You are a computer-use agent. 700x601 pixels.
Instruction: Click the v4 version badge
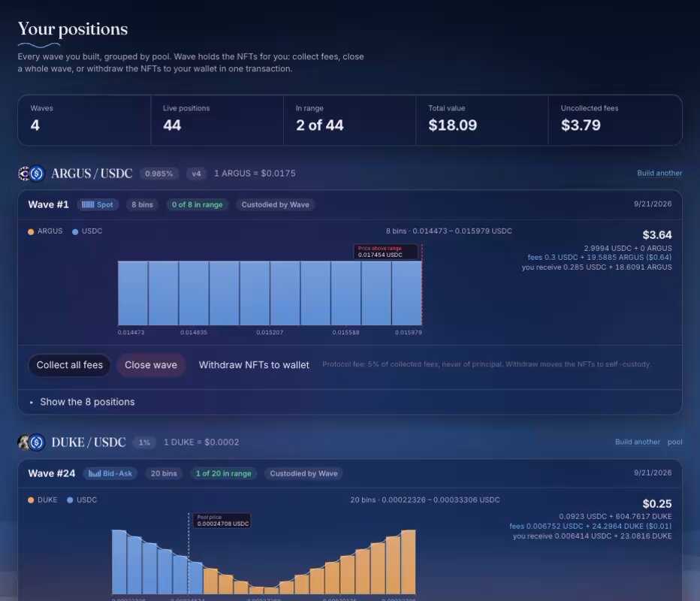[197, 174]
